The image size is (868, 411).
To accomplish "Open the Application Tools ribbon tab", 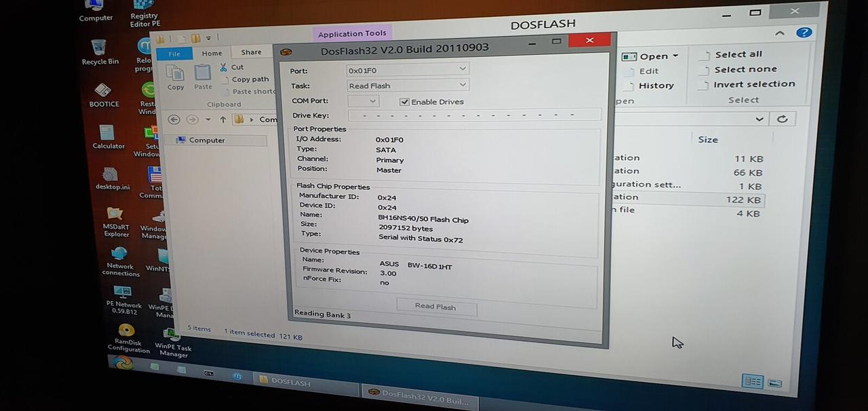I will point(352,34).
